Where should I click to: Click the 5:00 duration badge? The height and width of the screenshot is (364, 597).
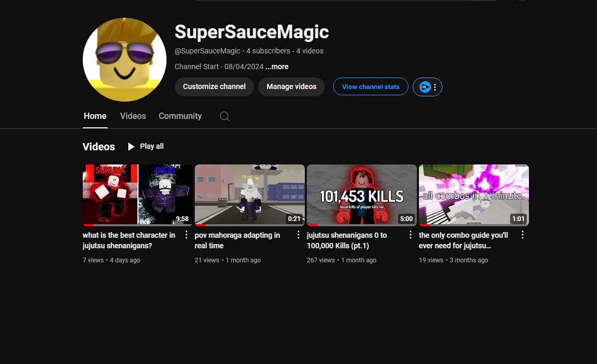[406, 218]
